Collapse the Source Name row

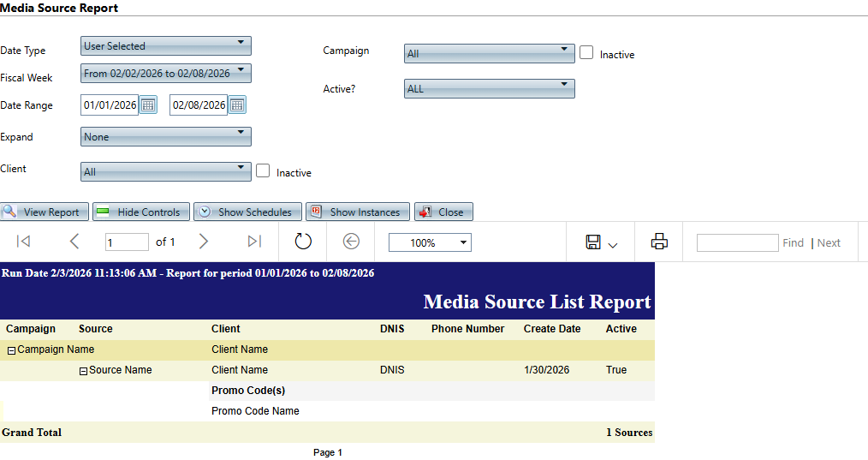[x=83, y=371]
